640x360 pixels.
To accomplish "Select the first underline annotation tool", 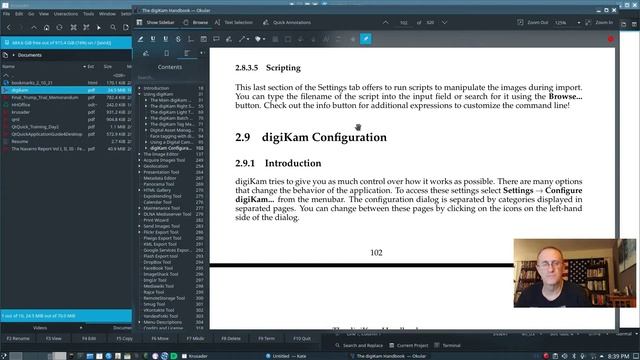I will click(x=153, y=39).
